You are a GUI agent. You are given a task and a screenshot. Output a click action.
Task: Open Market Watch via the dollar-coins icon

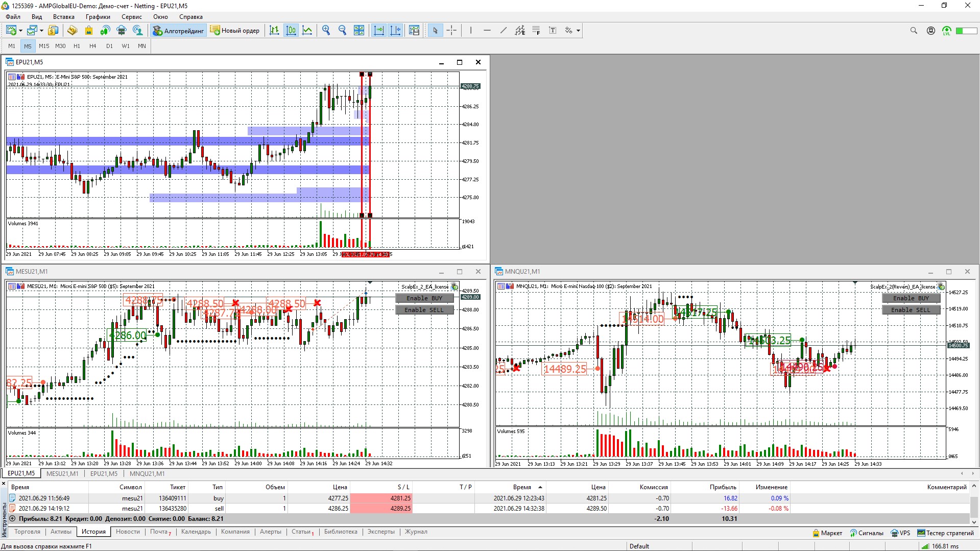coord(53,31)
